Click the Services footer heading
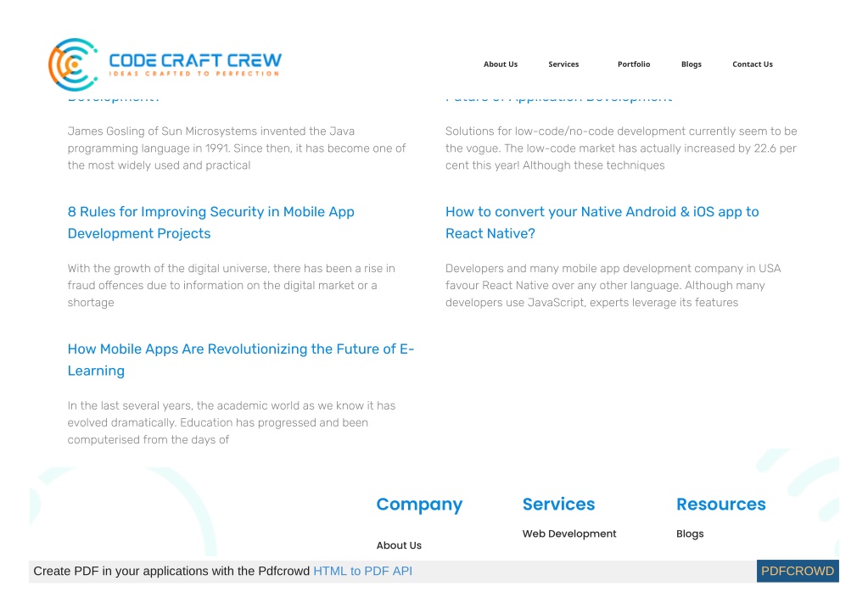The width and height of the screenshot is (868, 614). pos(558,504)
